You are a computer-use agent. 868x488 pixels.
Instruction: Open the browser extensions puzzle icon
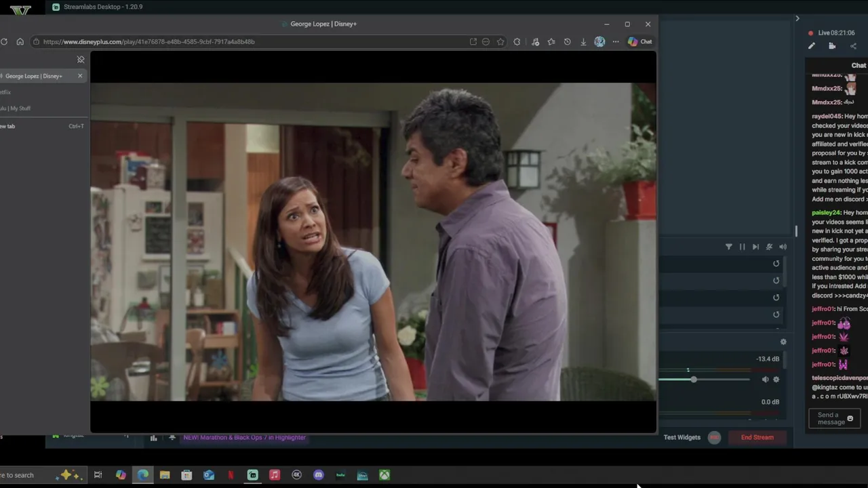[x=517, y=41]
